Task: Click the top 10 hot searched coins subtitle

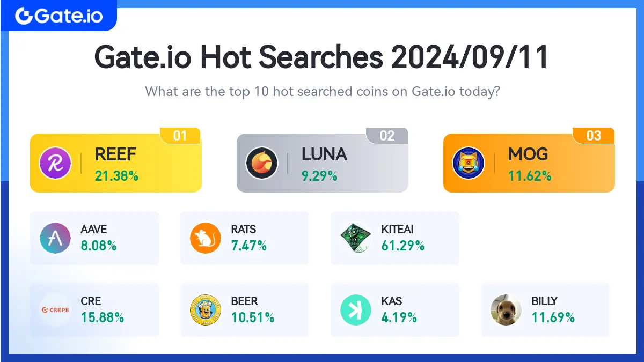Action: click(323, 91)
